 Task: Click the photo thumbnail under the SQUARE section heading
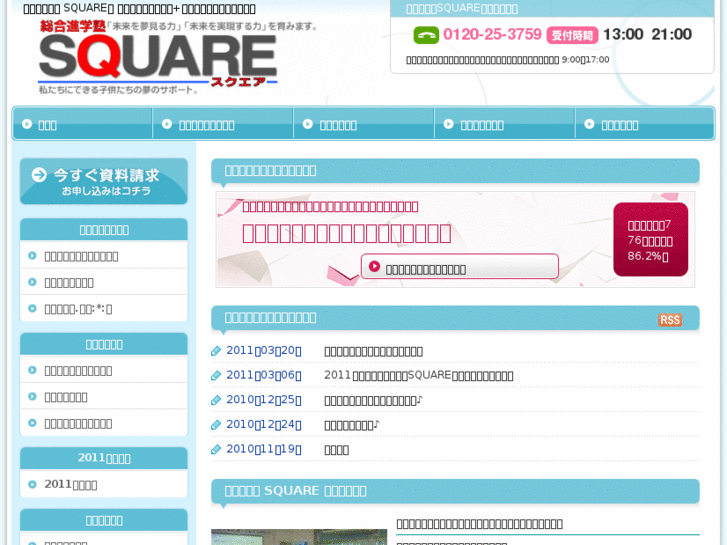coord(299,537)
